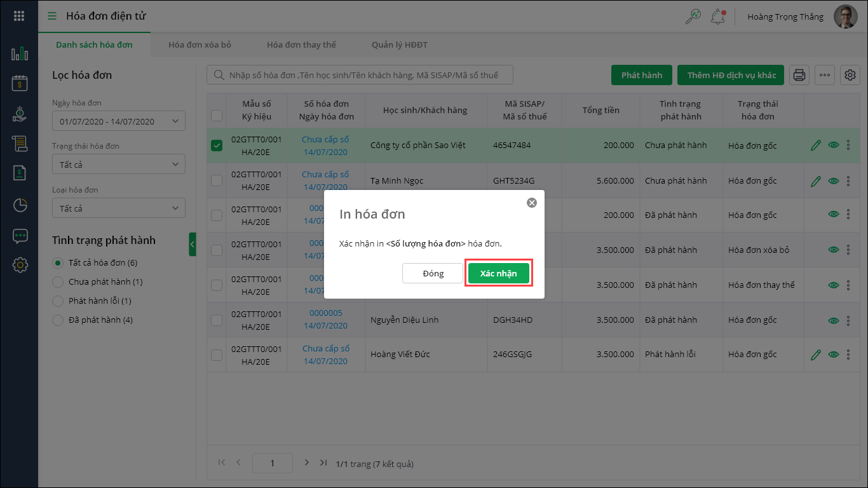Click Thêm HĐ dịch vụ khác button
The height and width of the screenshot is (488, 868).
(x=731, y=75)
